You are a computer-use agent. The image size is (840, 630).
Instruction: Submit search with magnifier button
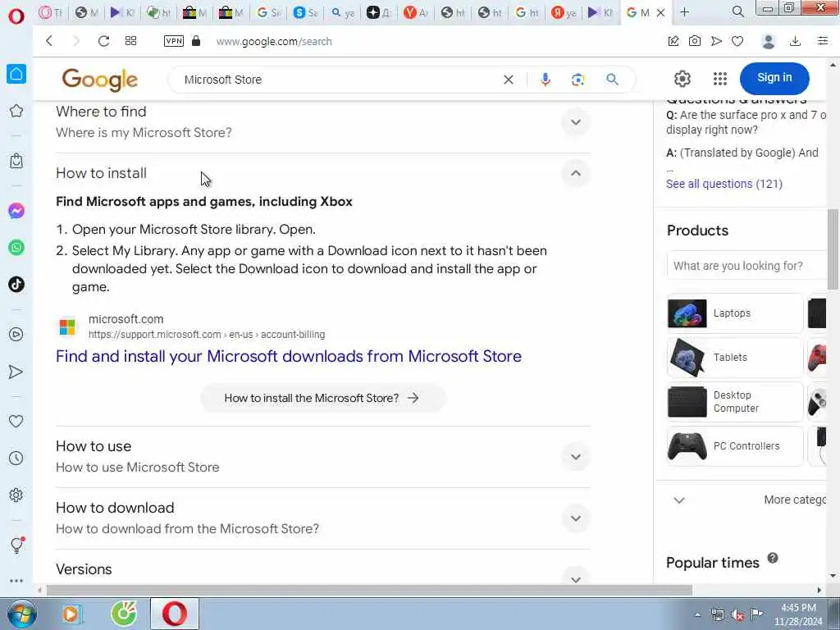click(x=612, y=80)
